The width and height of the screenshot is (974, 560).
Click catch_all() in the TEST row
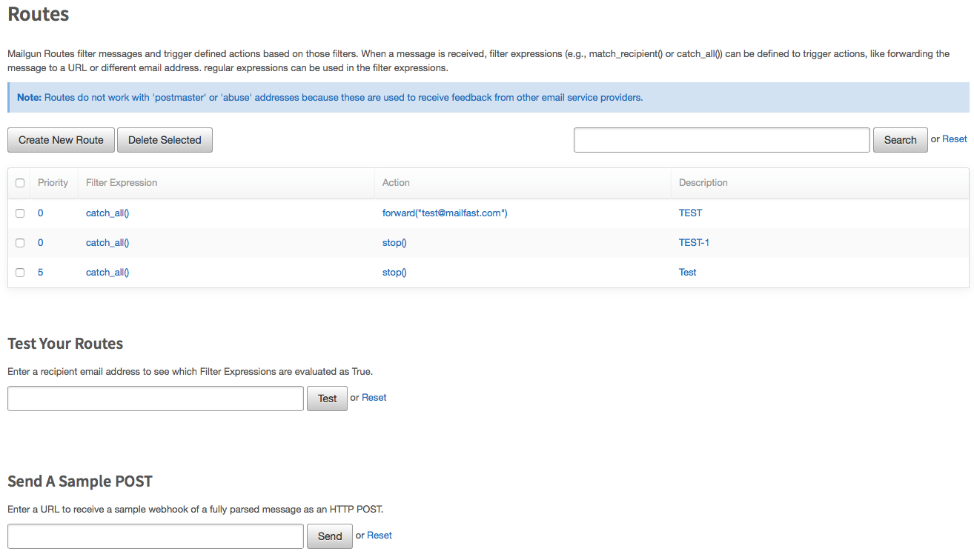pyautogui.click(x=107, y=213)
